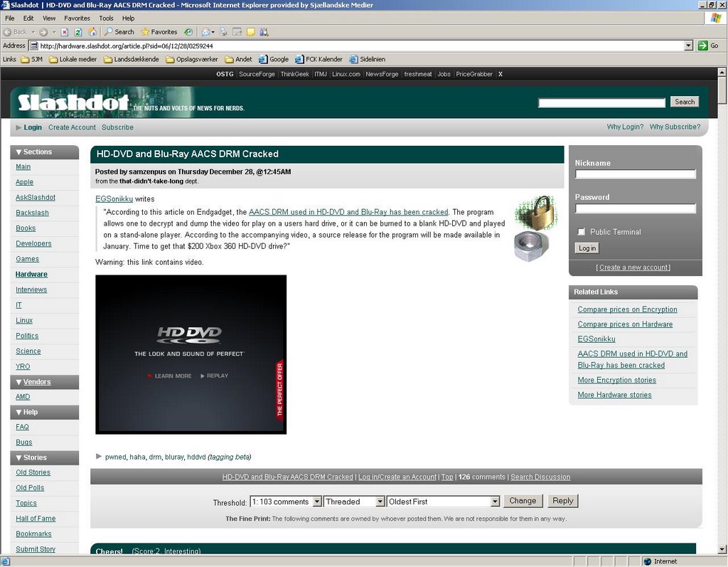Screen dimensions: 728x567
Task: Open the Favorites menu in menu bar
Action: point(77,18)
